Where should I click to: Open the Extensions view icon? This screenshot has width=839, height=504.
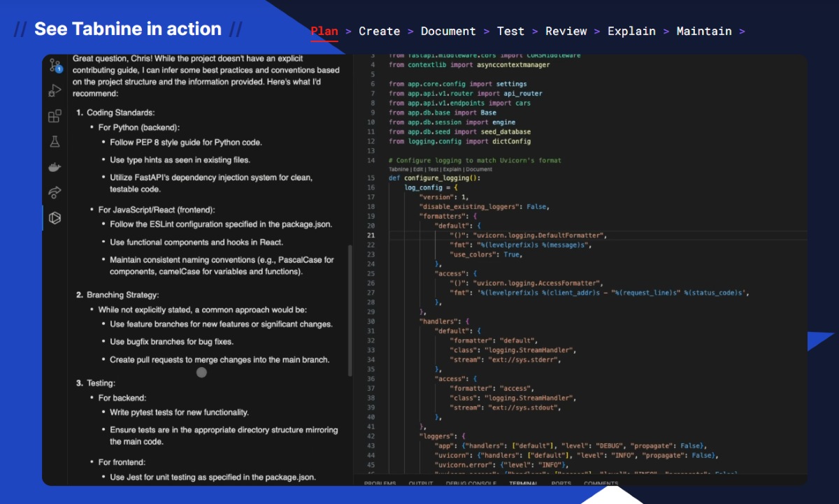(x=55, y=116)
